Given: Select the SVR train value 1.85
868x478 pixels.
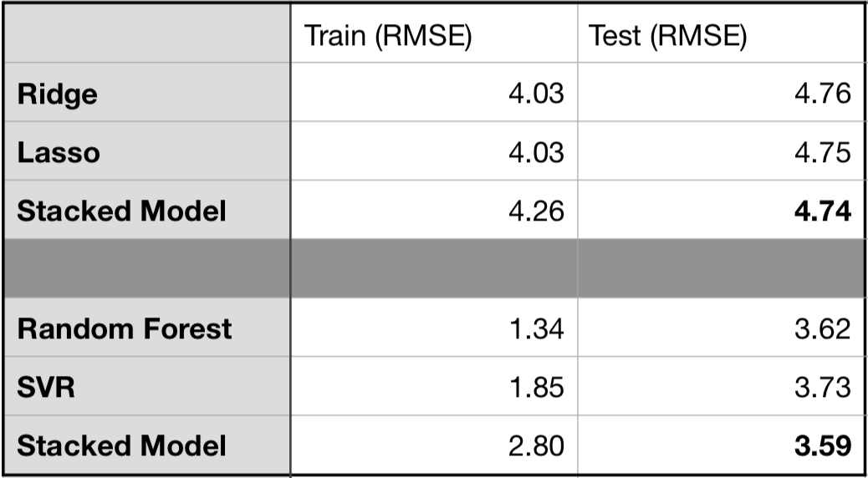Looking at the screenshot, I should [536, 387].
